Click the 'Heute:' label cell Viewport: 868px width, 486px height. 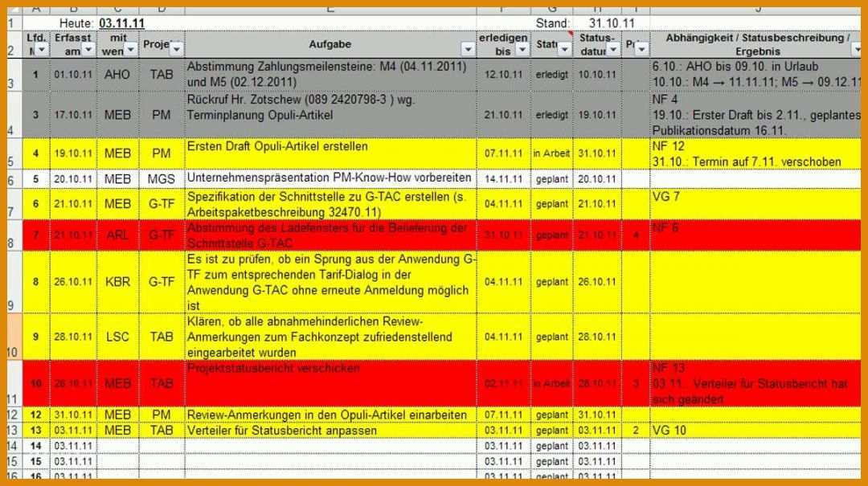(x=76, y=23)
